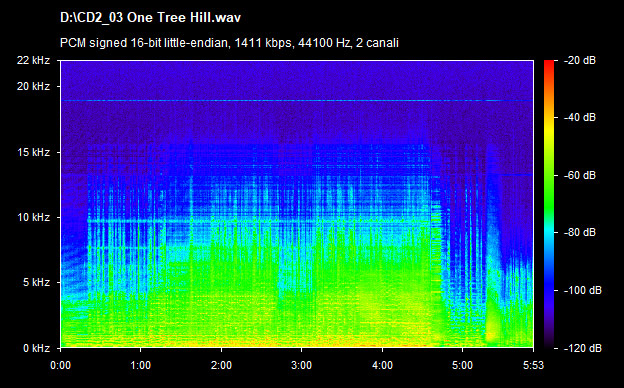Click the 3:00 time axis marker
This screenshot has width=624, height=388.
[x=301, y=365]
